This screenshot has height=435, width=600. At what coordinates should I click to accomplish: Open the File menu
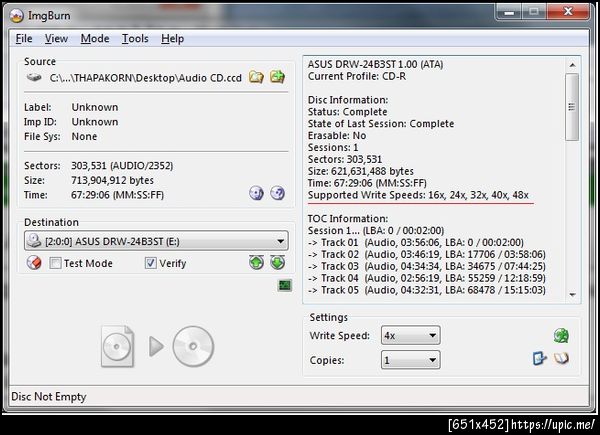[24, 39]
